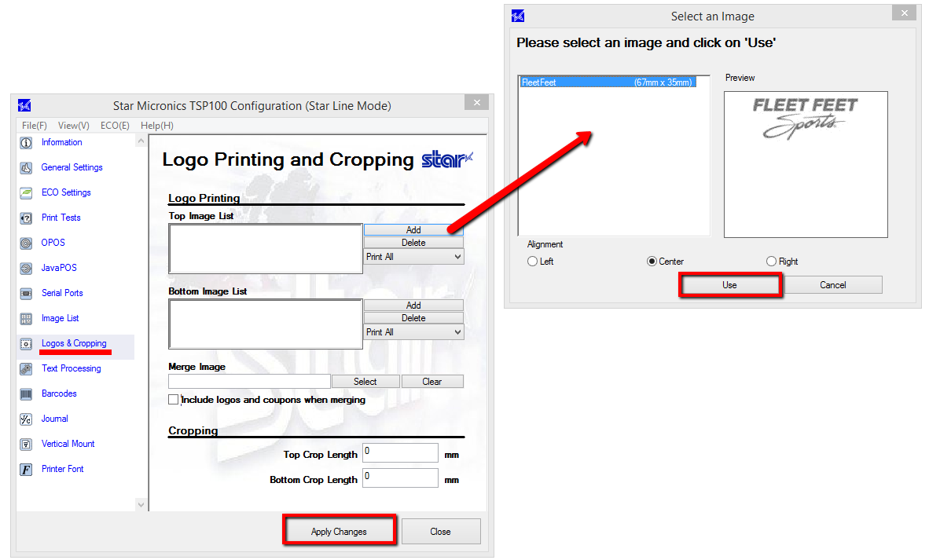Focus the Bottom Crop Length field
Image resolution: width=929 pixels, height=560 pixels.
pyautogui.click(x=401, y=478)
